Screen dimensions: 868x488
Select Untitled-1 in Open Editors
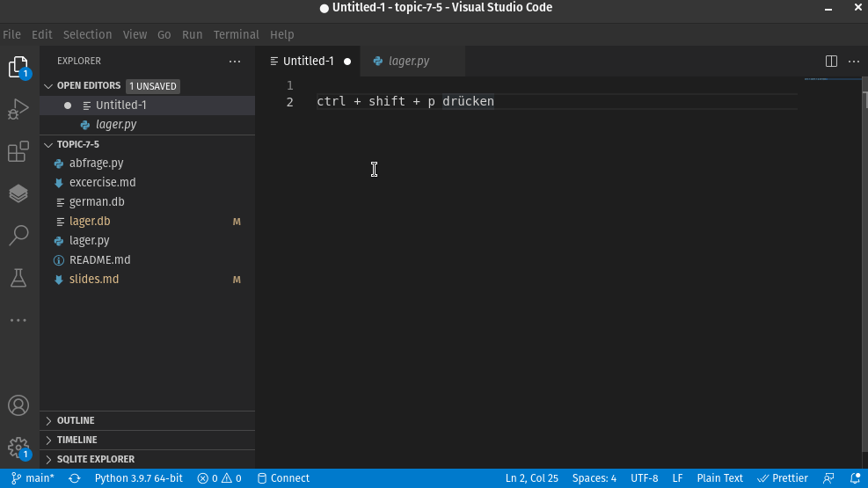point(147,106)
